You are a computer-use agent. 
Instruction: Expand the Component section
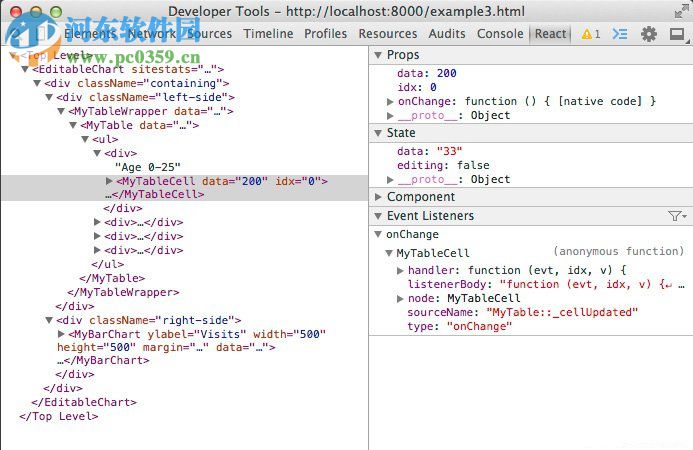378,197
